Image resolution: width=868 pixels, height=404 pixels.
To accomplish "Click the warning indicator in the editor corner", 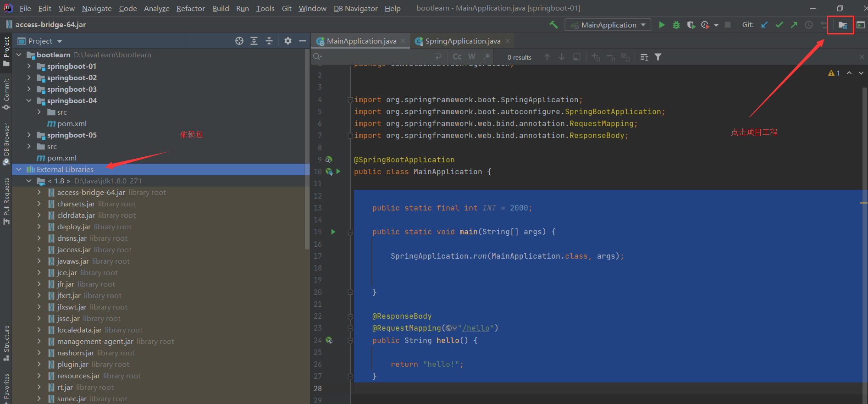I will pos(834,73).
